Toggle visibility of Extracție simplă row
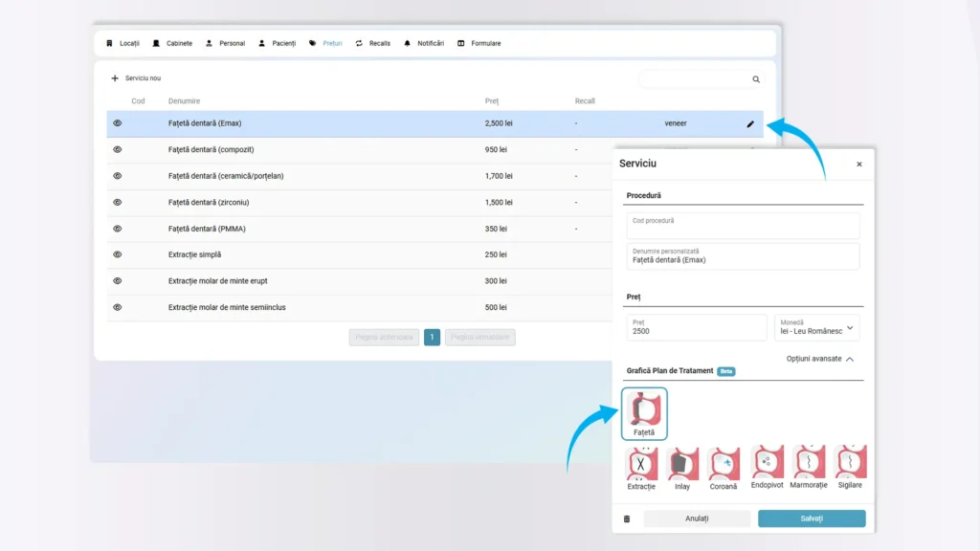 click(118, 254)
